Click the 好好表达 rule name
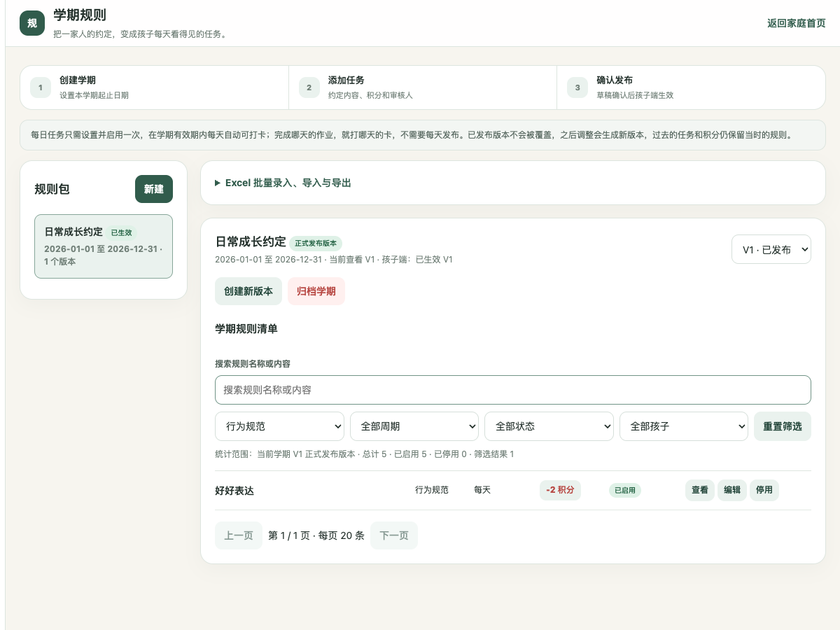Image resolution: width=840 pixels, height=630 pixels. coord(234,491)
